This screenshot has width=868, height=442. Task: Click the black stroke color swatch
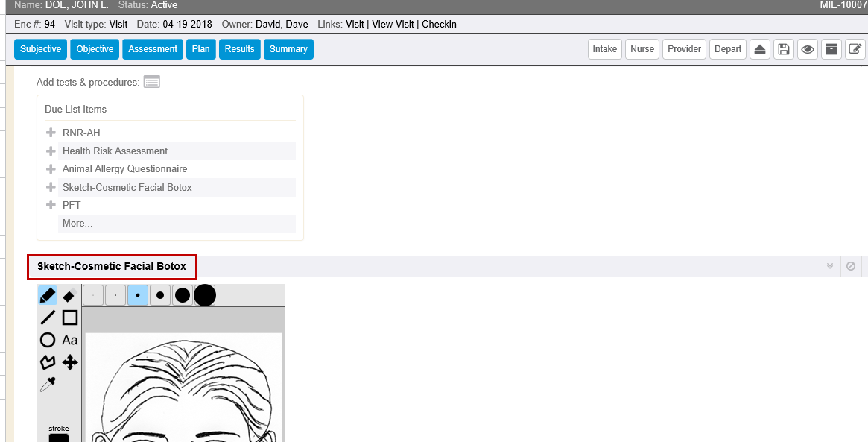point(59,438)
